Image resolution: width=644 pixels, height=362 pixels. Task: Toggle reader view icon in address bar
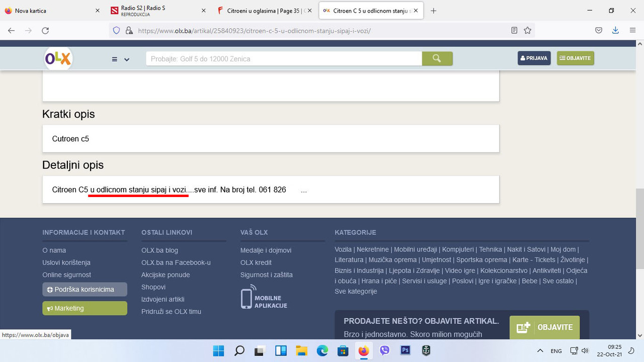click(514, 31)
